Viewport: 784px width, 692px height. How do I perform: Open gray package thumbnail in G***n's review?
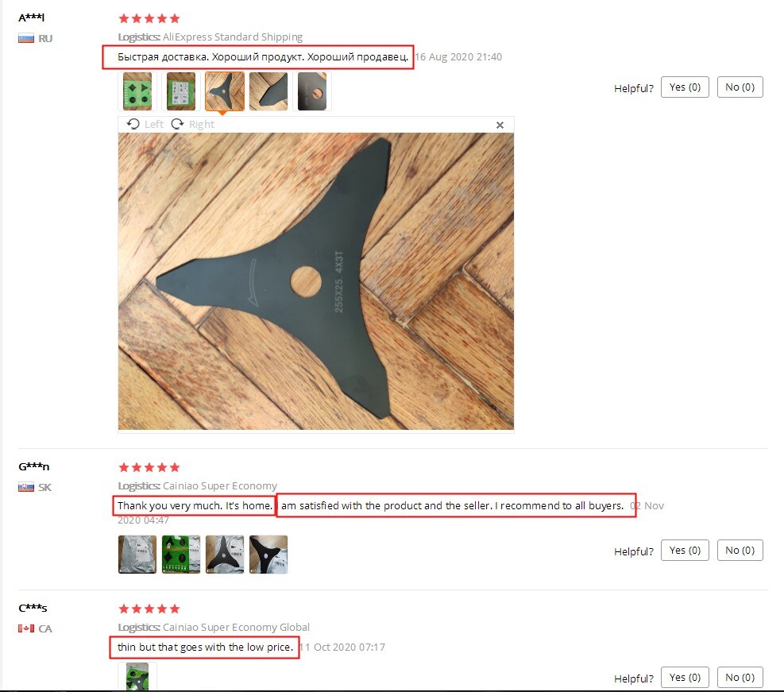pyautogui.click(x=137, y=554)
